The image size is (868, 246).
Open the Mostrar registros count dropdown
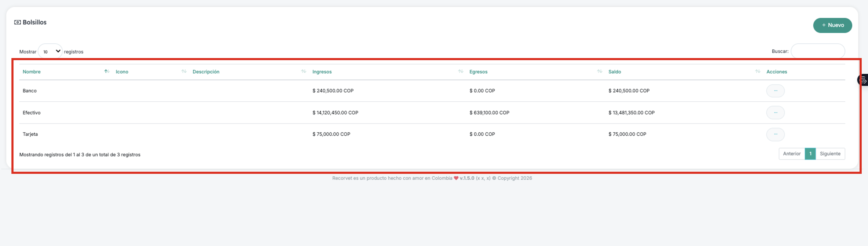[50, 51]
